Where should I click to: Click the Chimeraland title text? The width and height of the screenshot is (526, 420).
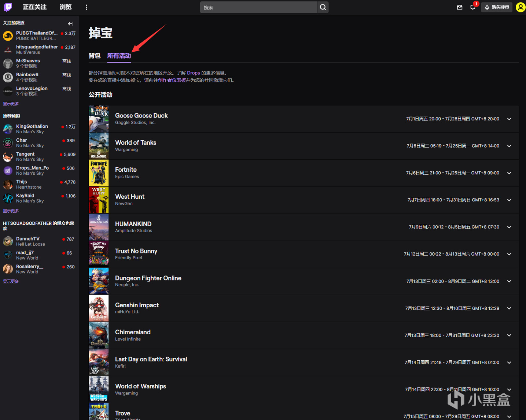pyautogui.click(x=133, y=332)
